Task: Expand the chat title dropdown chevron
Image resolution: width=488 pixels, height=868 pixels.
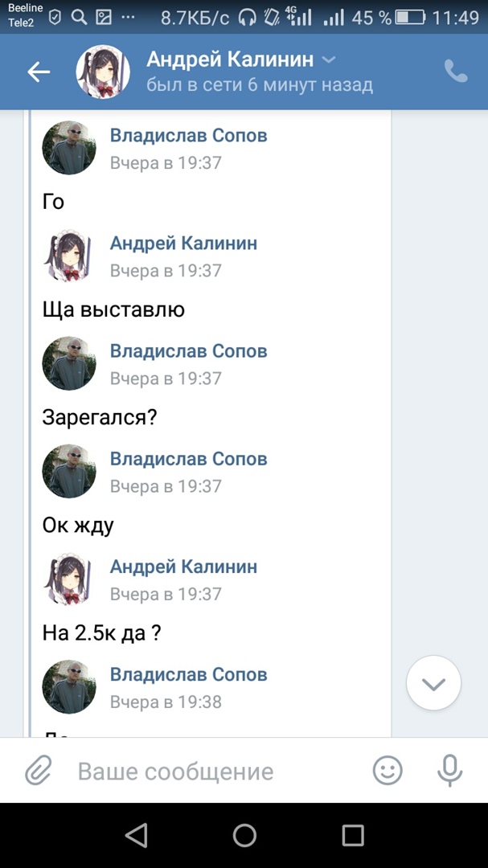Action: click(x=328, y=59)
